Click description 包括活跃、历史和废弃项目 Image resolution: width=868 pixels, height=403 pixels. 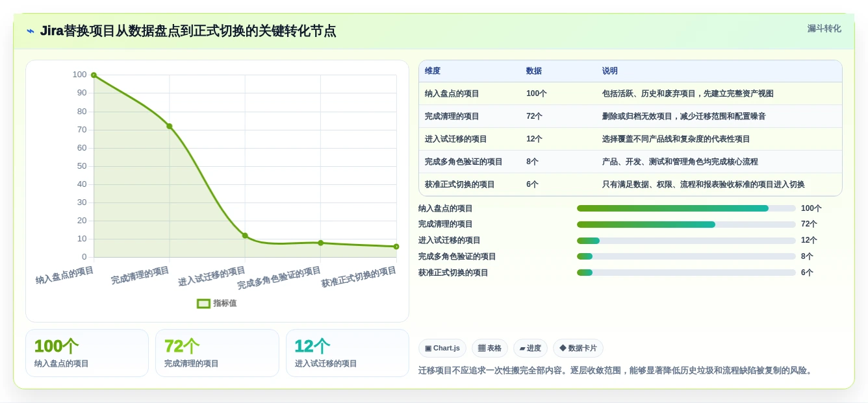point(688,93)
